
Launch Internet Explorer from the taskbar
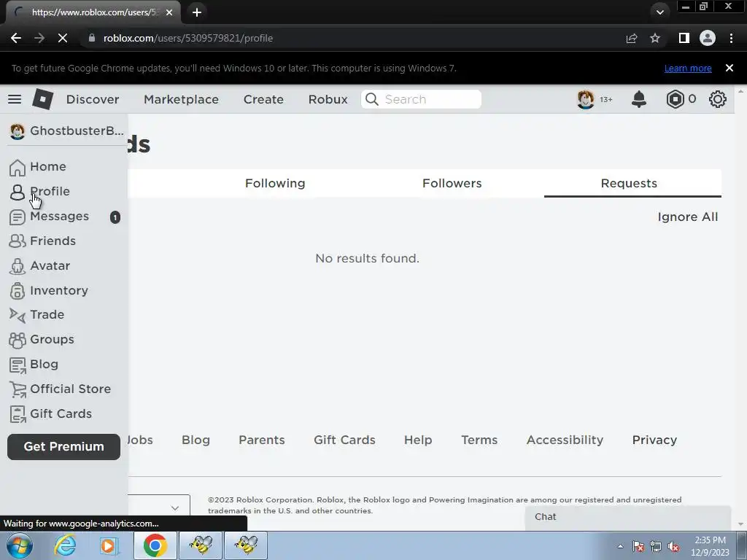click(65, 545)
